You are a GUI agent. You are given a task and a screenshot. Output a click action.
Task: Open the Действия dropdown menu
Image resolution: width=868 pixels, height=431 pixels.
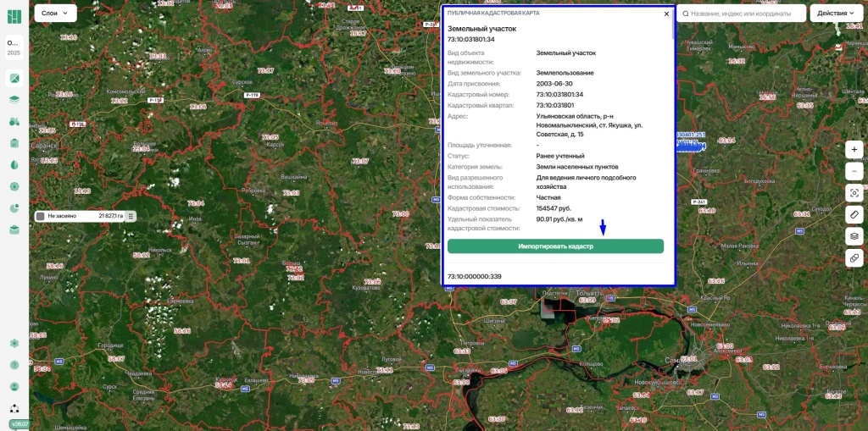tap(836, 14)
